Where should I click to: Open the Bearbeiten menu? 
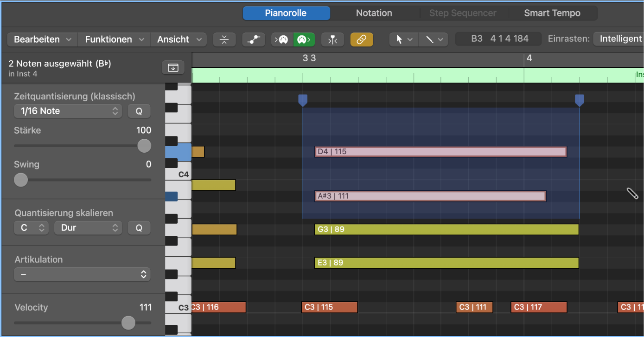point(42,40)
